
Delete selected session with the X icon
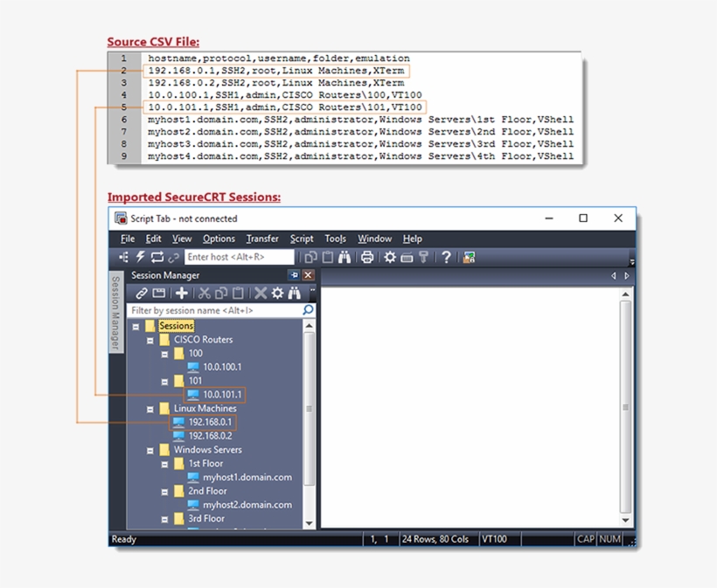pyautogui.click(x=258, y=293)
